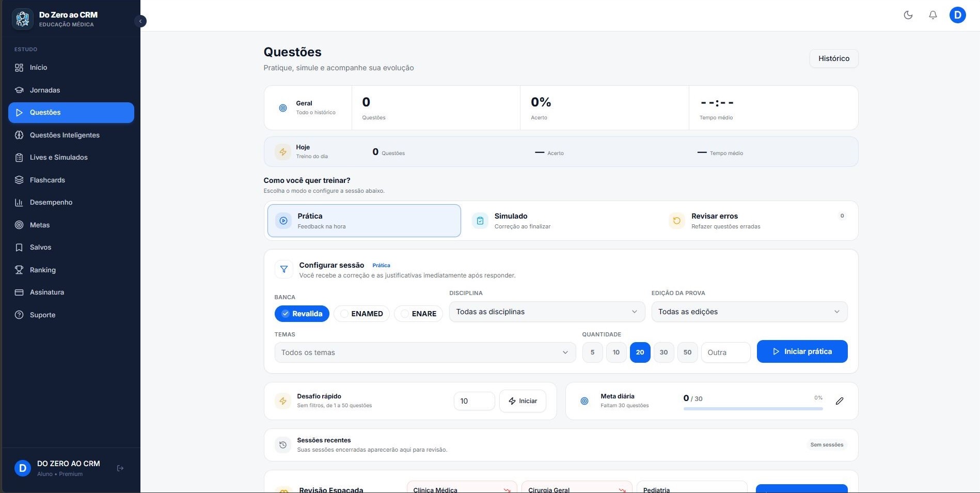This screenshot has width=980, height=493.
Task: Go to Questões Inteligentes in sidebar
Action: point(71,135)
